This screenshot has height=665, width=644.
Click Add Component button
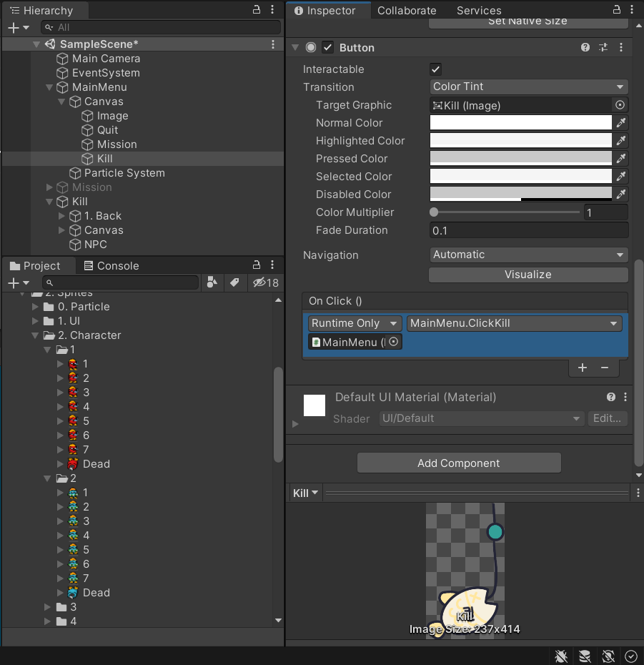(459, 463)
